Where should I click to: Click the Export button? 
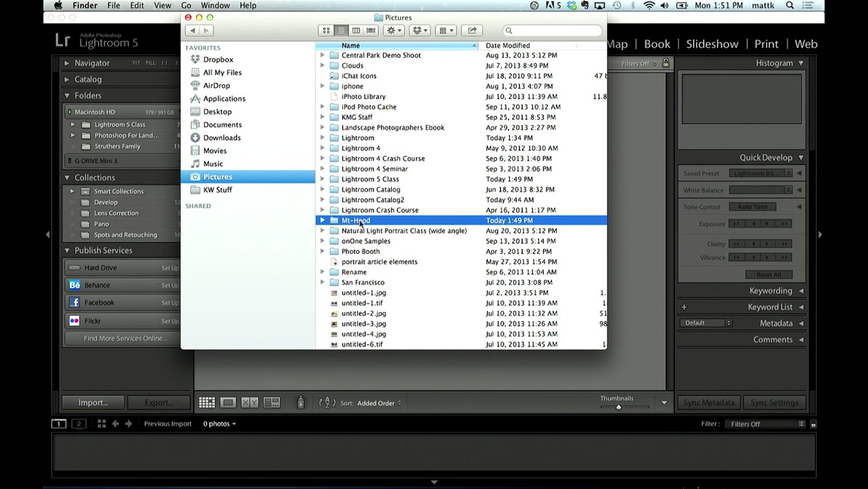tap(158, 403)
